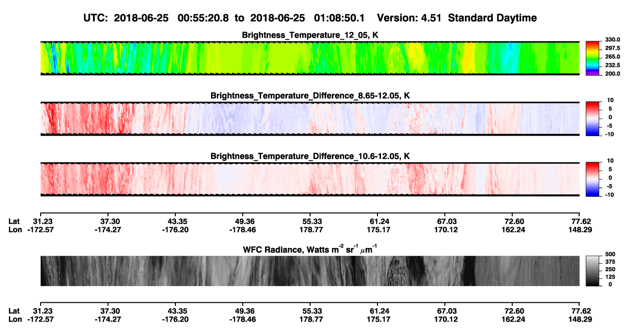Click the 'Brightness_Temperature_12_05, K' panel title
Viewport: 644px width, 330px height.
[x=310, y=35]
